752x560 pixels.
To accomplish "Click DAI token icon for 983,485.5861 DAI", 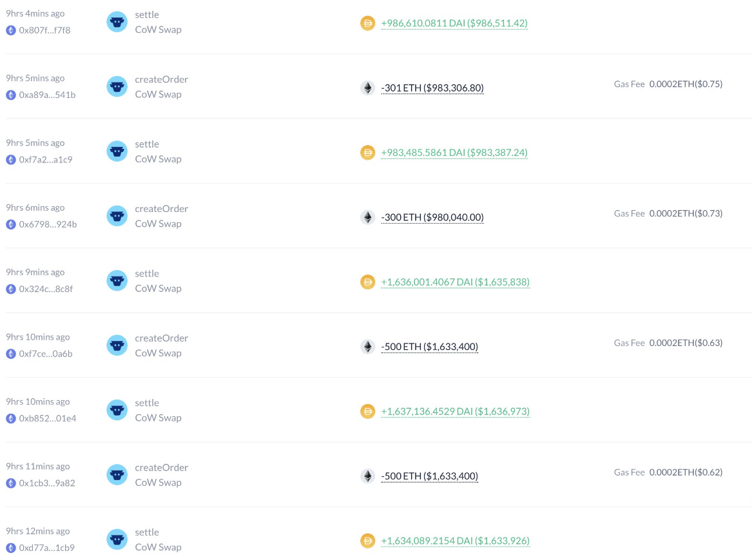I will pos(368,153).
